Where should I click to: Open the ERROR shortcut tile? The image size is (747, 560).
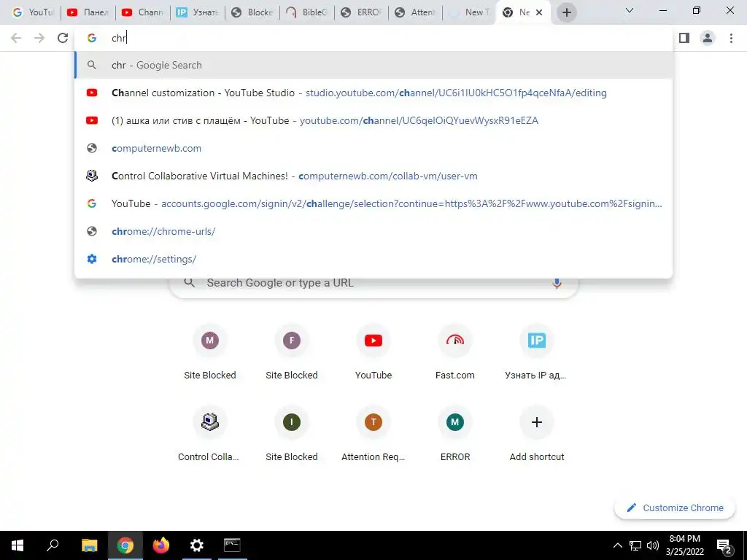coord(455,435)
